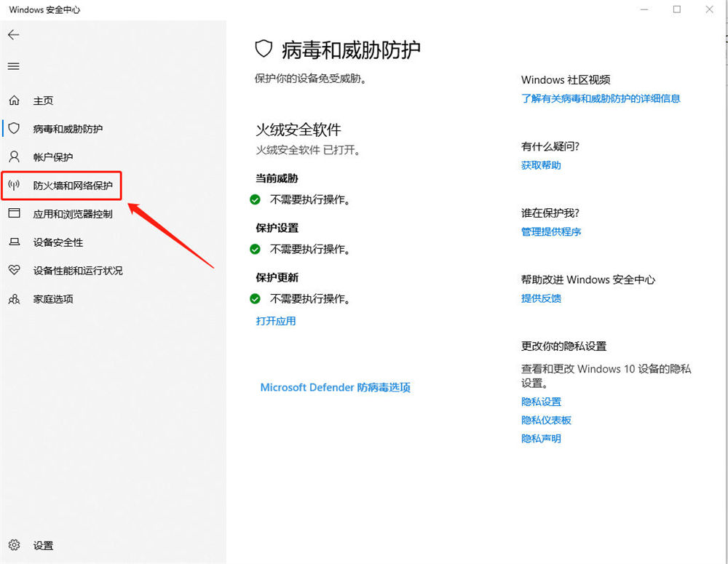This screenshot has height=564, width=728.
Task: Click the heart icon for 设备性能和运行状况
Action: [15, 270]
